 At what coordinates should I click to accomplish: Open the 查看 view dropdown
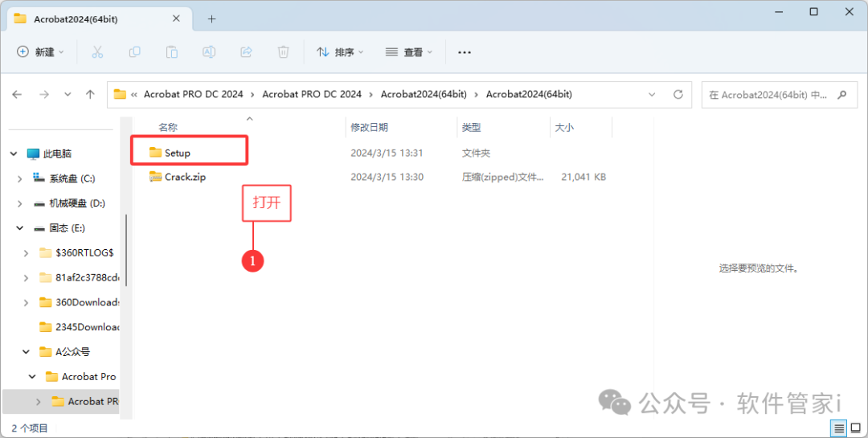[x=409, y=52]
